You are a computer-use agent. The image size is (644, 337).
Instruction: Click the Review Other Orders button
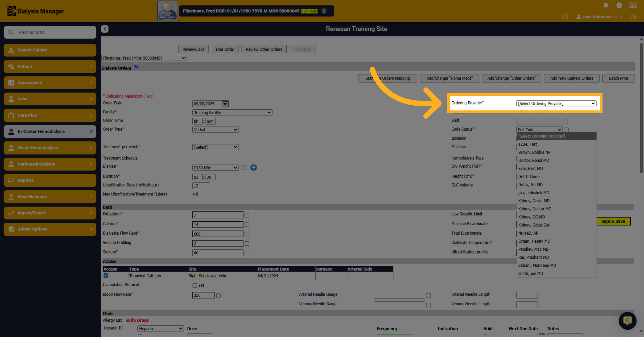(x=264, y=49)
